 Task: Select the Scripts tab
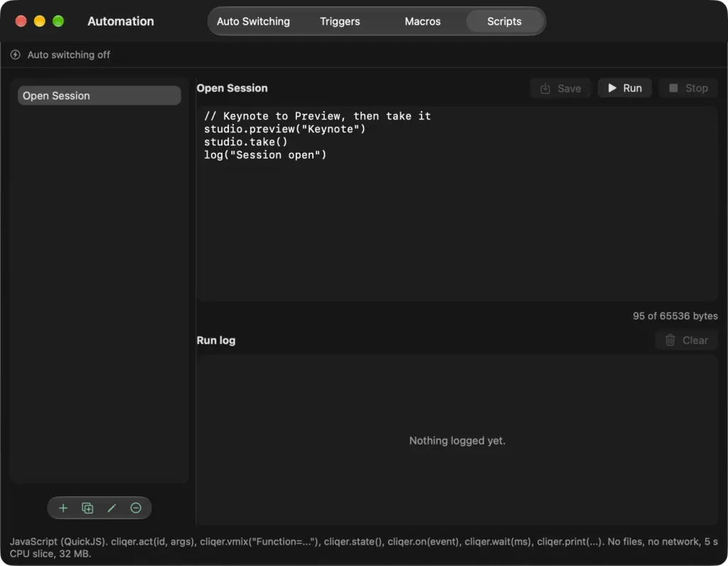click(x=504, y=21)
